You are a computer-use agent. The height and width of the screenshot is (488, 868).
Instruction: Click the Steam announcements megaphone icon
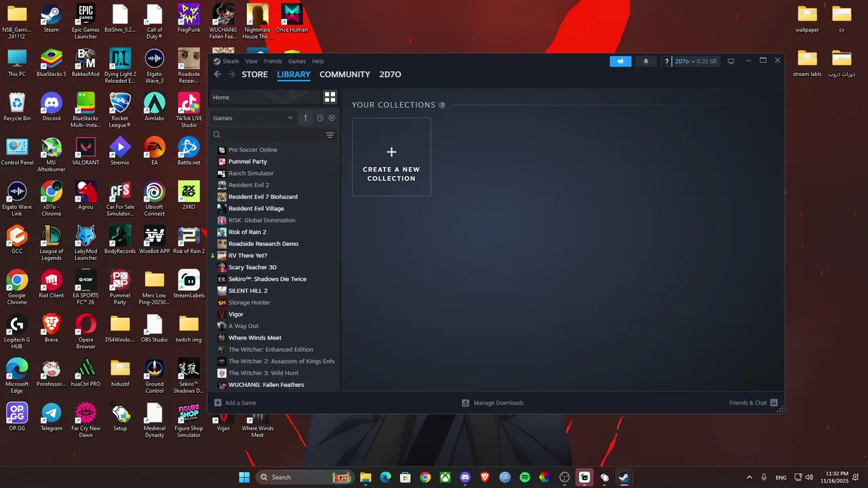[620, 61]
